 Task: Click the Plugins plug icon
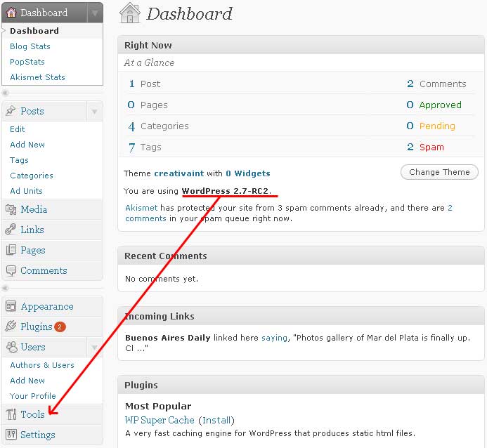tap(11, 327)
